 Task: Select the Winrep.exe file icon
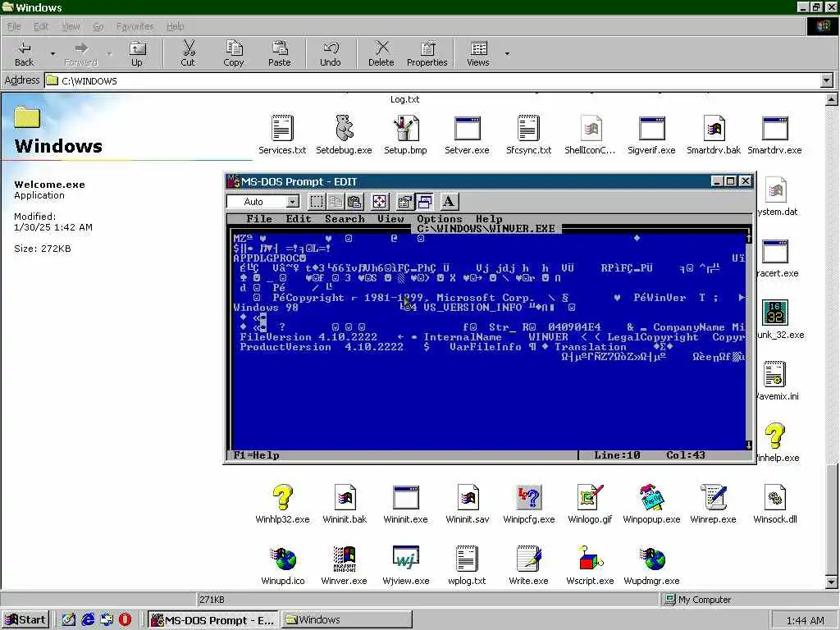(x=713, y=498)
